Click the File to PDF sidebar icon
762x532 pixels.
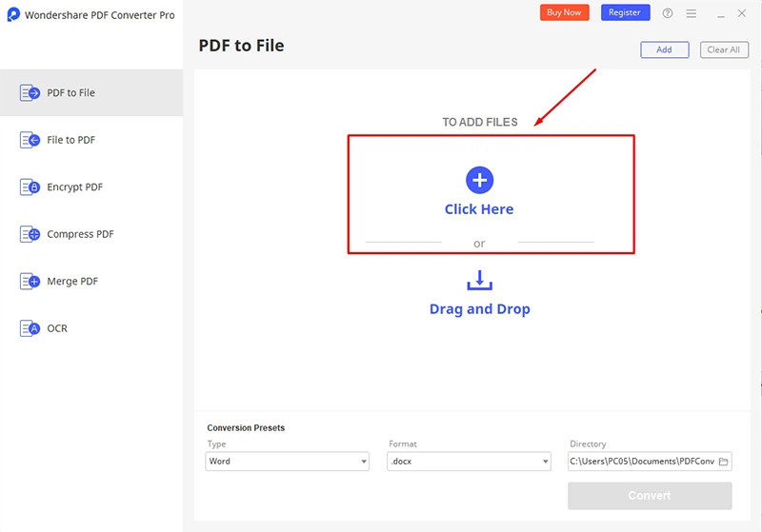tap(30, 140)
